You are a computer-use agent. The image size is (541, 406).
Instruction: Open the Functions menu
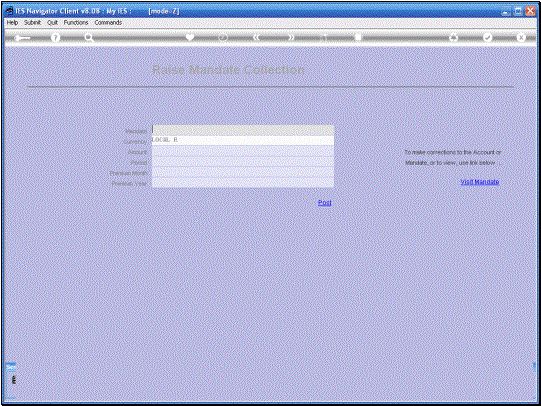click(76, 22)
